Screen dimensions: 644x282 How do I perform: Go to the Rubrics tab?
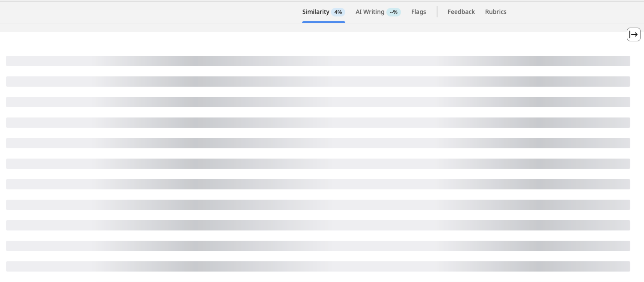[x=495, y=12]
